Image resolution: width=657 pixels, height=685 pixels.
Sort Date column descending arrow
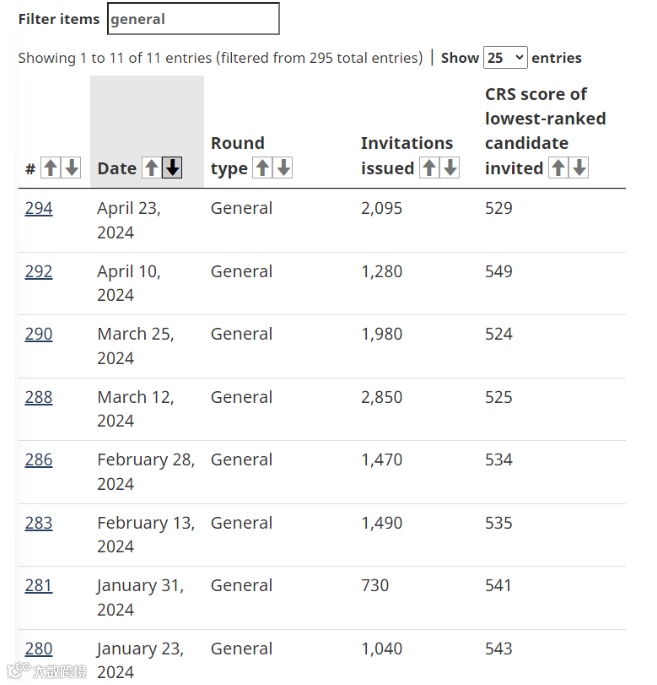pos(173,168)
